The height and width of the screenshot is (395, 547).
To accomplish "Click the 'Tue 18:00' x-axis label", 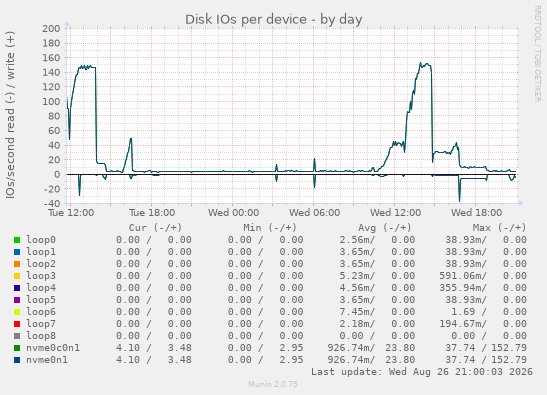I will pyautogui.click(x=152, y=213).
